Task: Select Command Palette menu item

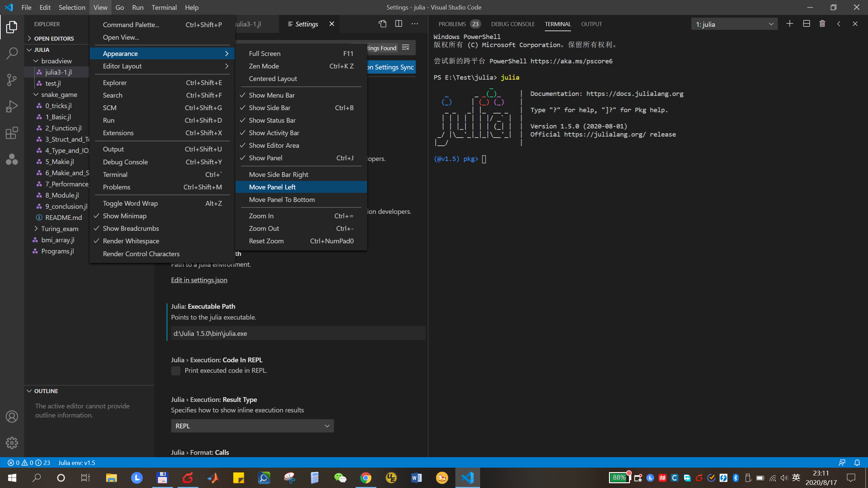Action: point(162,25)
